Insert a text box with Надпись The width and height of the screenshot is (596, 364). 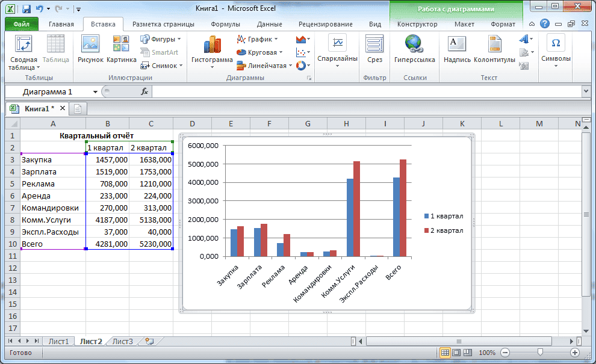point(457,49)
